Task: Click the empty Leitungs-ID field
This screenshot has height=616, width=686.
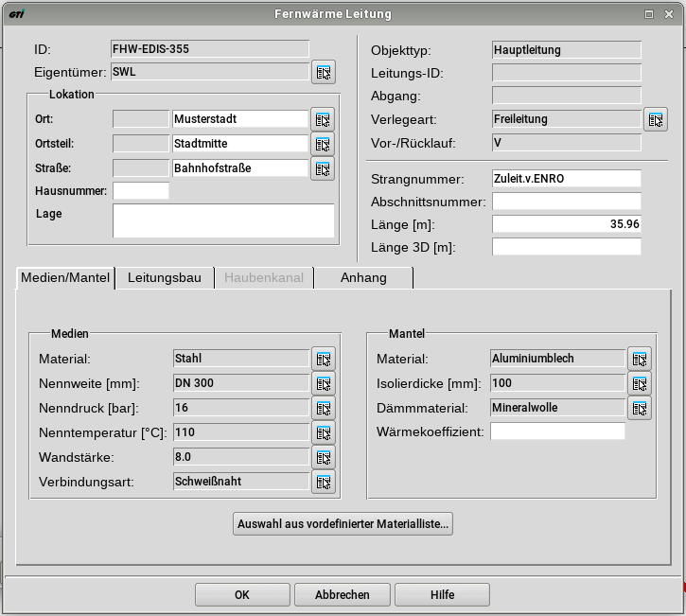Action: [567, 73]
